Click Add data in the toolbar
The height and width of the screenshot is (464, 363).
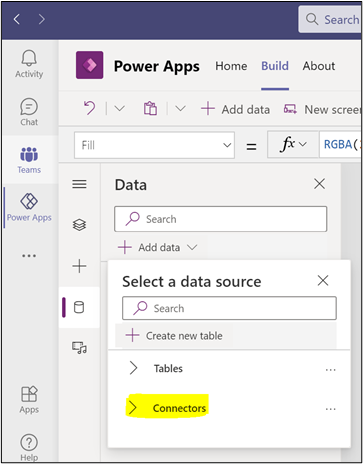(236, 109)
